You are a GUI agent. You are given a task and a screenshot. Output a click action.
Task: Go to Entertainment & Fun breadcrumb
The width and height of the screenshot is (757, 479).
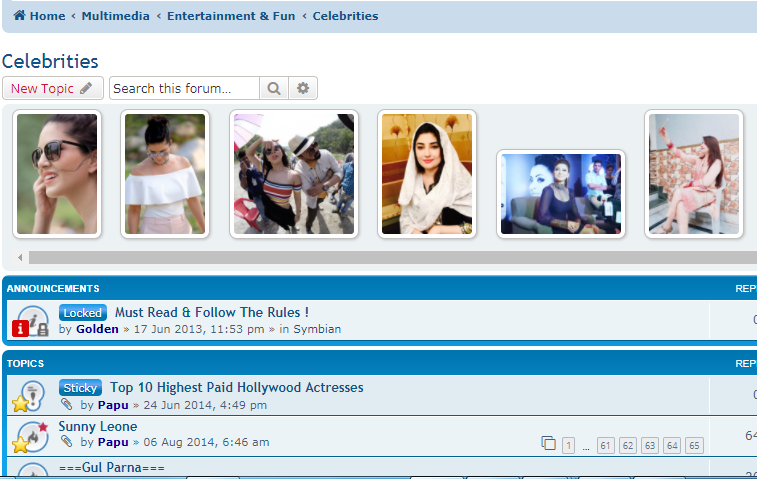tap(231, 16)
